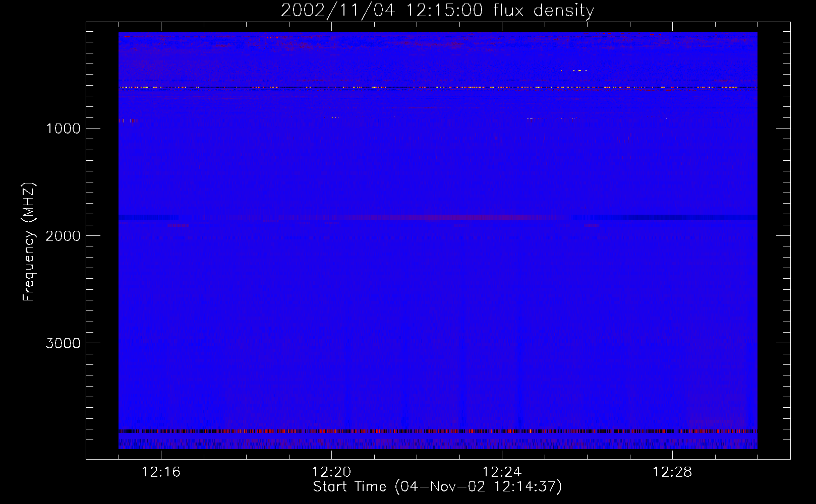
Task: Click the 12:20 time axis label
Action: pyautogui.click(x=331, y=472)
